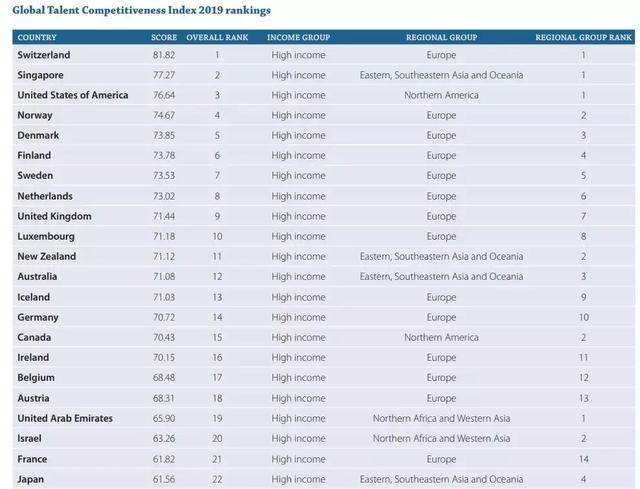The height and width of the screenshot is (489, 640).
Task: Click the Singapore country name
Action: pyautogui.click(x=41, y=75)
